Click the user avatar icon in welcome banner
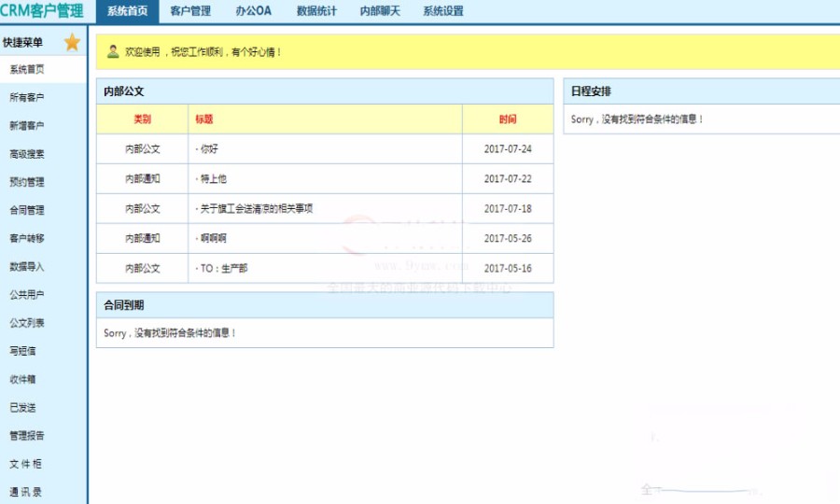Viewport: 840px width, 504px height. (x=113, y=51)
